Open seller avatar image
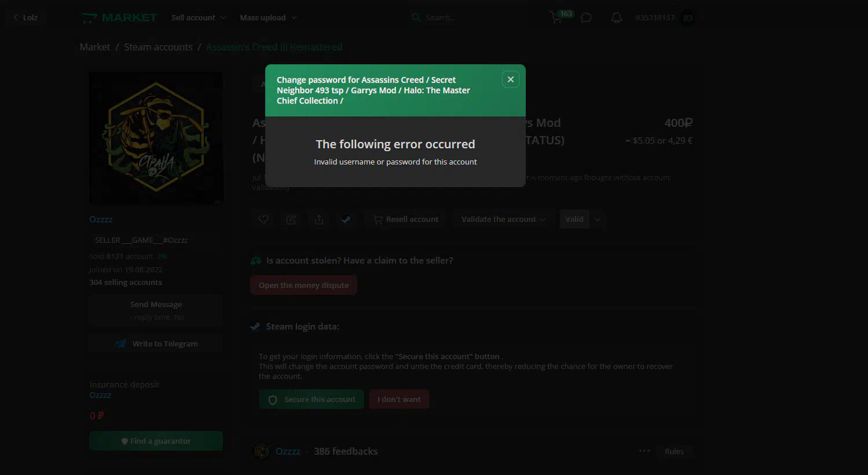868x475 pixels. click(x=156, y=138)
